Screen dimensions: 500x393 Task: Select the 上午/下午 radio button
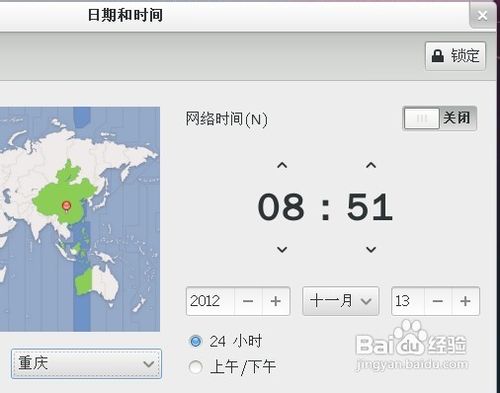click(x=195, y=367)
